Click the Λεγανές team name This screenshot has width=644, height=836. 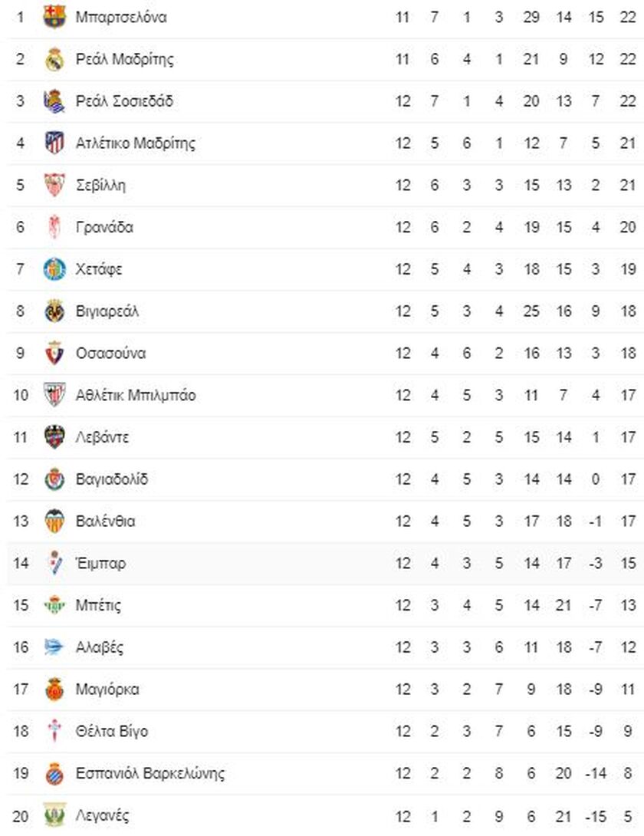(x=103, y=815)
